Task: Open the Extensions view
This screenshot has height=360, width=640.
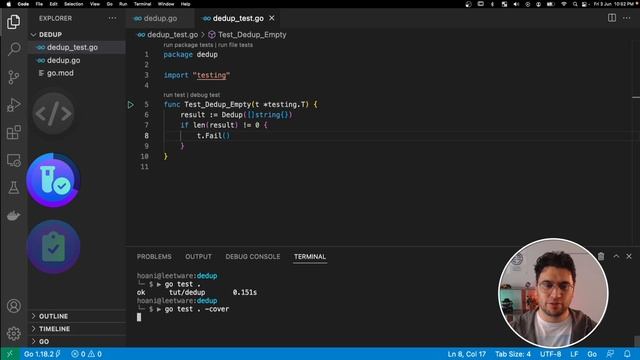Action: tap(13, 132)
